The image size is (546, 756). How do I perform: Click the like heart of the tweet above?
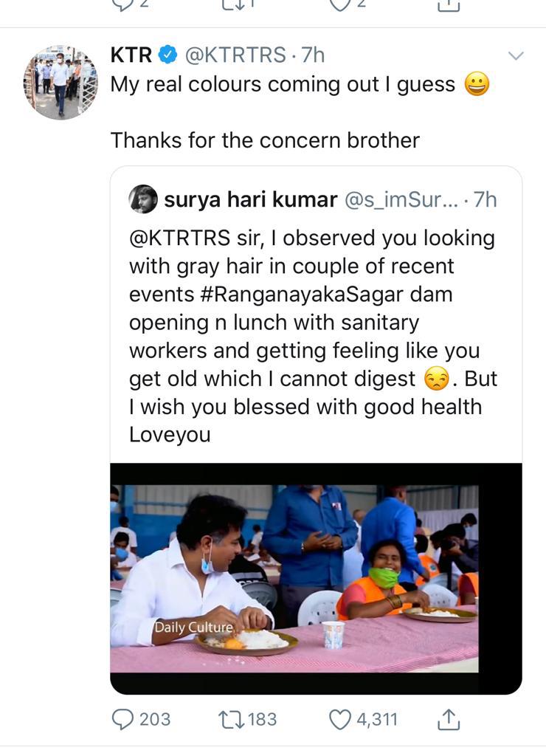[x=340, y=4]
